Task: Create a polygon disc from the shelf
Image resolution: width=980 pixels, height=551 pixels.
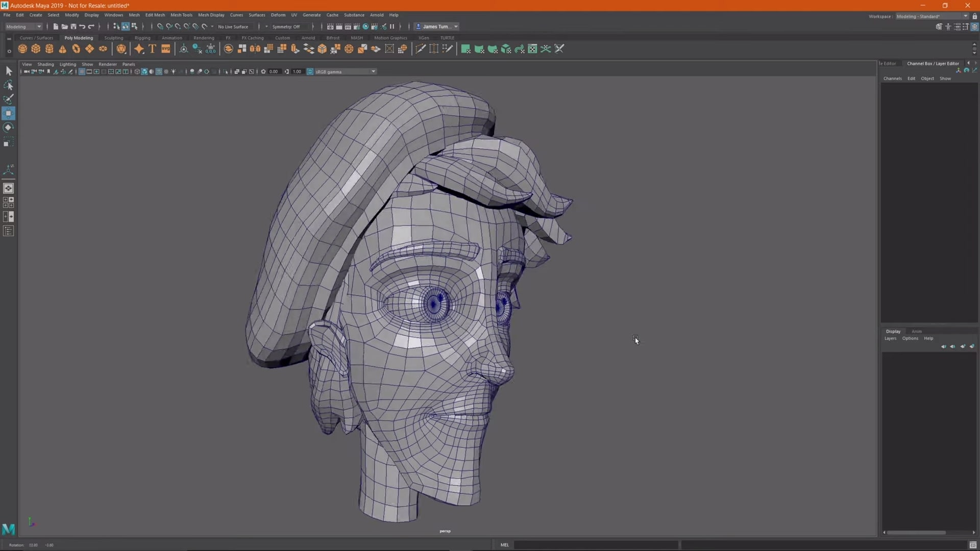Action: pyautogui.click(x=103, y=49)
